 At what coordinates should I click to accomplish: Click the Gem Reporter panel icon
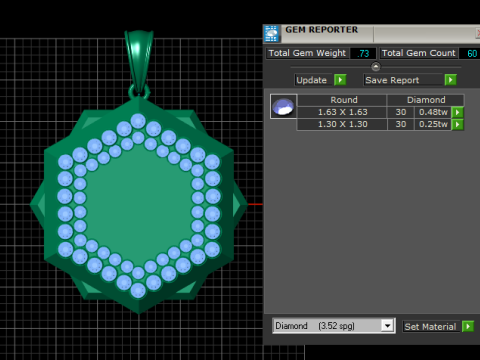[271, 33]
